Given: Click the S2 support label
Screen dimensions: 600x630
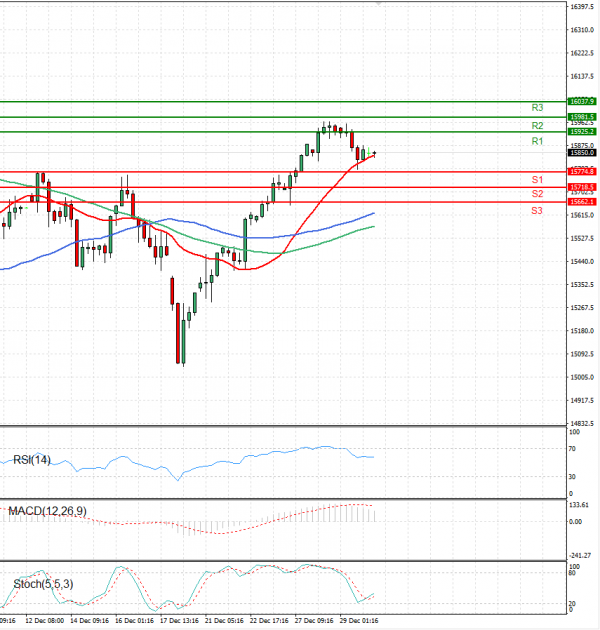Looking at the screenshot, I should point(537,193).
